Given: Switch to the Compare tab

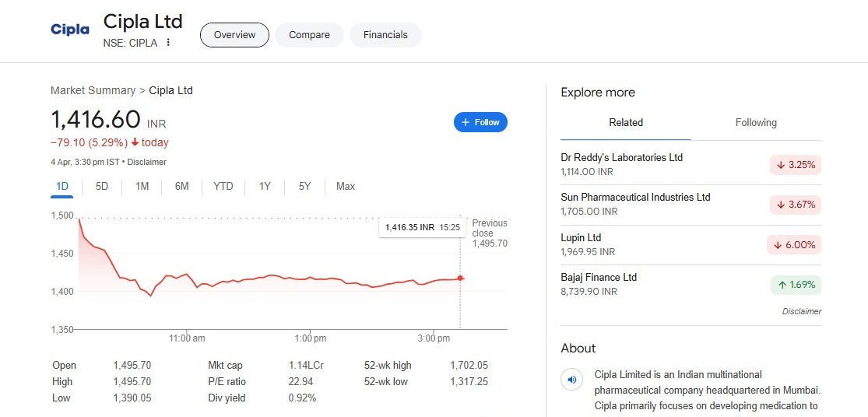Looking at the screenshot, I should tap(310, 35).
